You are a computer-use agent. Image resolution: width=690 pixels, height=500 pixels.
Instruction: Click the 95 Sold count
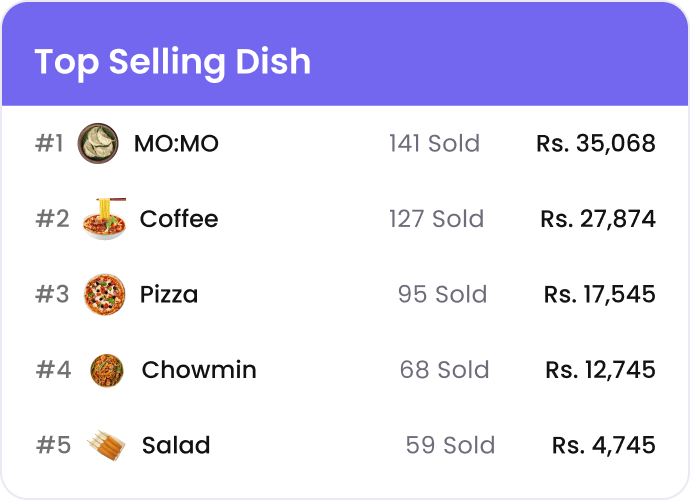[x=442, y=295]
